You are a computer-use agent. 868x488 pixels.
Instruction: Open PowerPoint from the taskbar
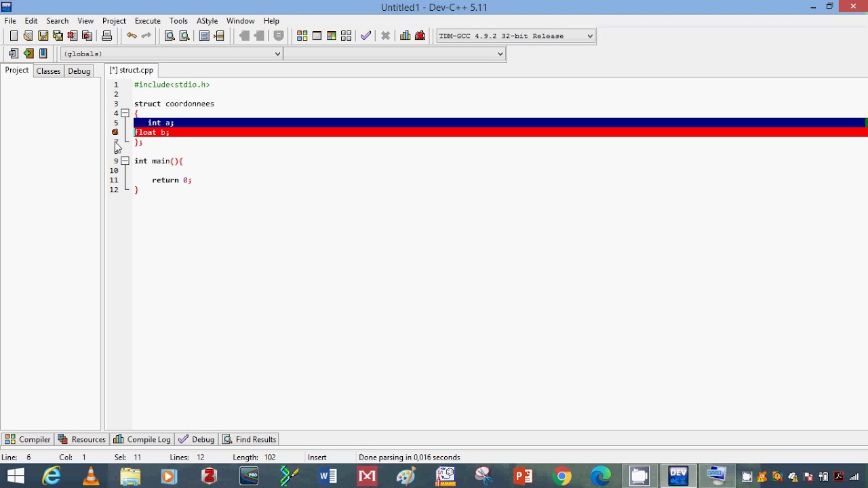(523, 476)
